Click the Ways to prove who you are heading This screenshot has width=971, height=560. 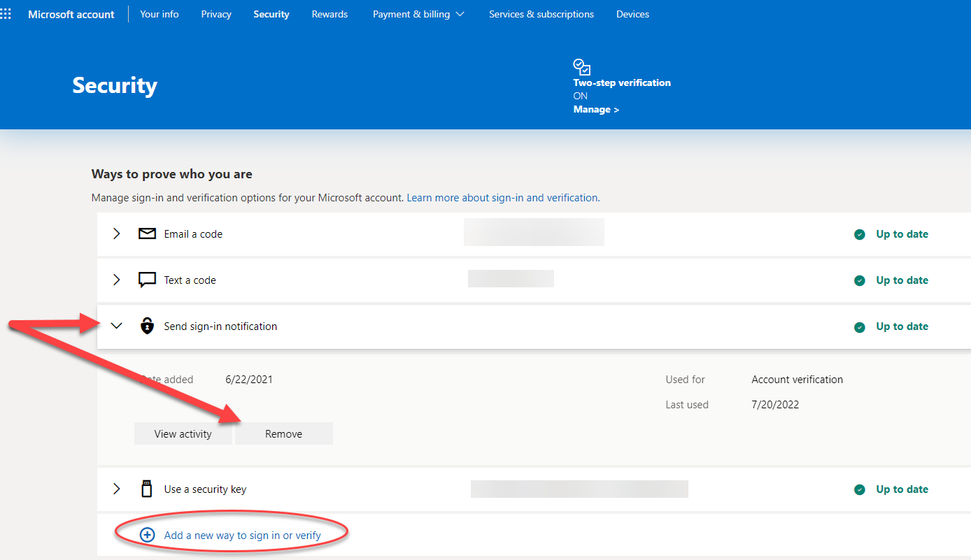click(x=172, y=174)
